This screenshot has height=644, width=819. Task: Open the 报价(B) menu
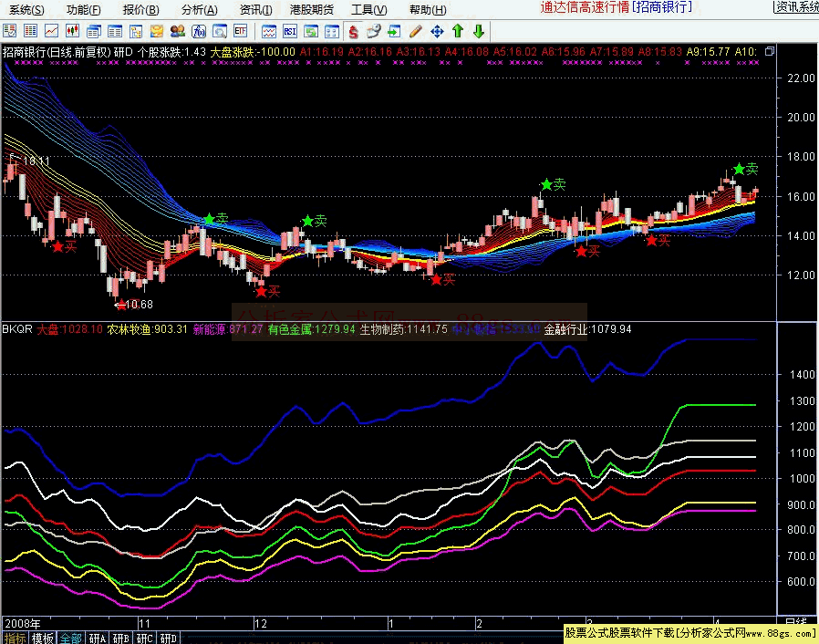(140, 9)
